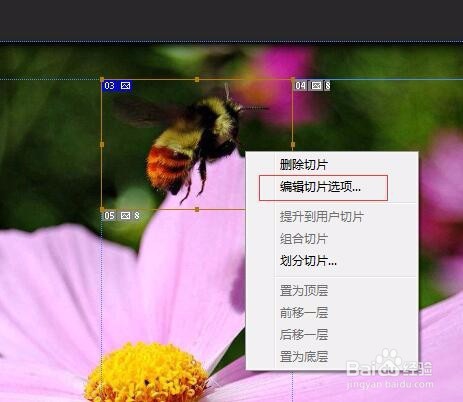Click slice 03 top-middle resize handle

197,79
